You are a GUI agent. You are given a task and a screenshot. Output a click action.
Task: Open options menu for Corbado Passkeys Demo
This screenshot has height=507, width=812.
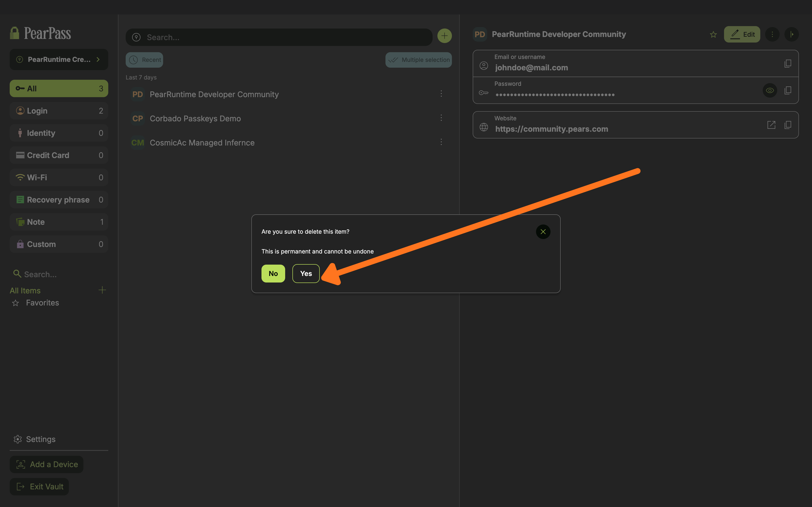441,118
